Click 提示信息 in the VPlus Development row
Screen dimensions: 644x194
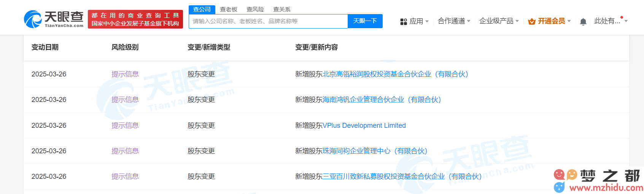(x=125, y=126)
